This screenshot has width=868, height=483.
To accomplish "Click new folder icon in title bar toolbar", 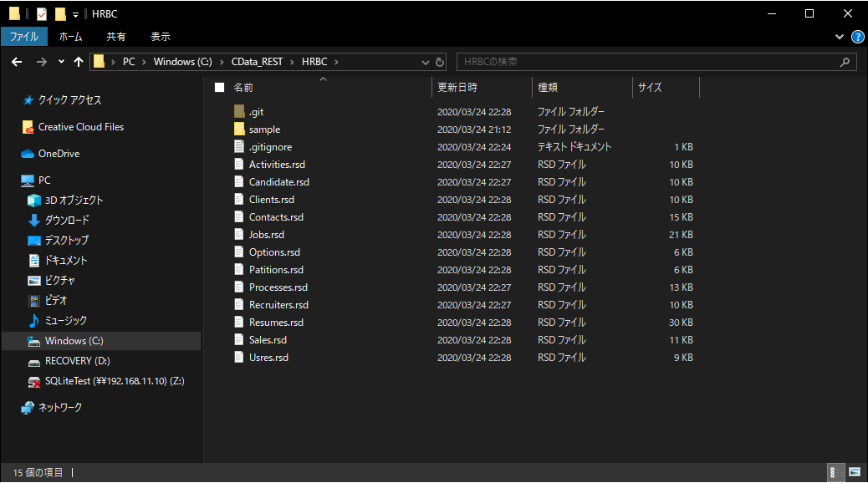I will tap(59, 14).
